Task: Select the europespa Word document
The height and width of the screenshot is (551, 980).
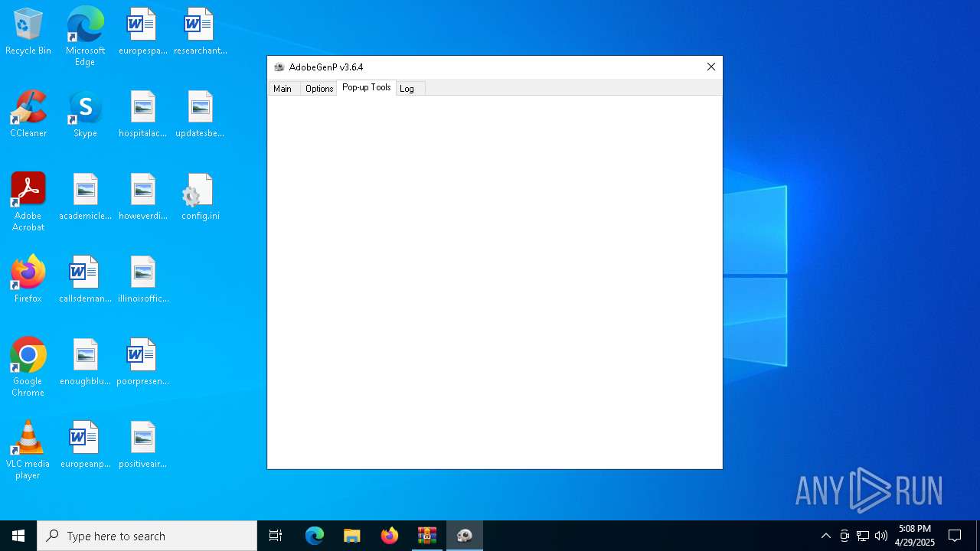Action: [142, 32]
